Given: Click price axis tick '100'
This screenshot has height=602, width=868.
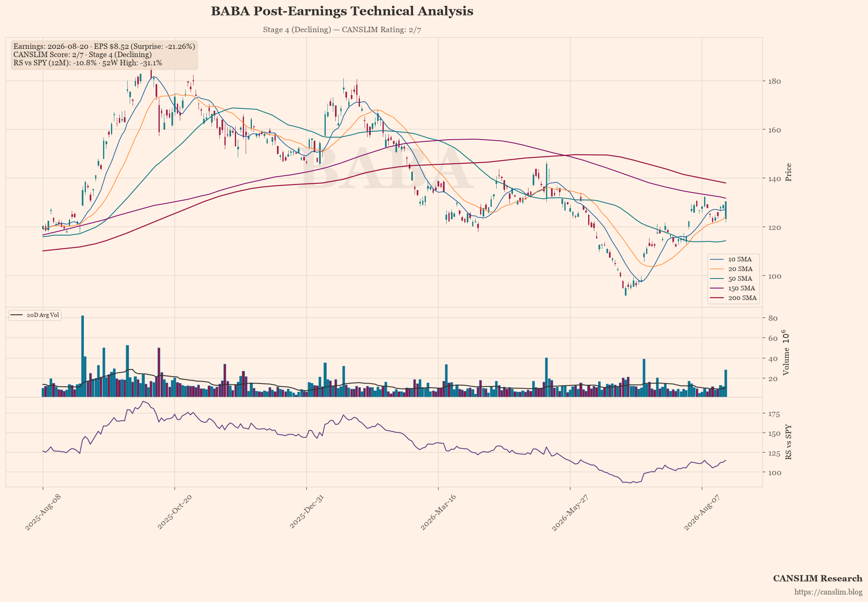Looking at the screenshot, I should (x=775, y=276).
